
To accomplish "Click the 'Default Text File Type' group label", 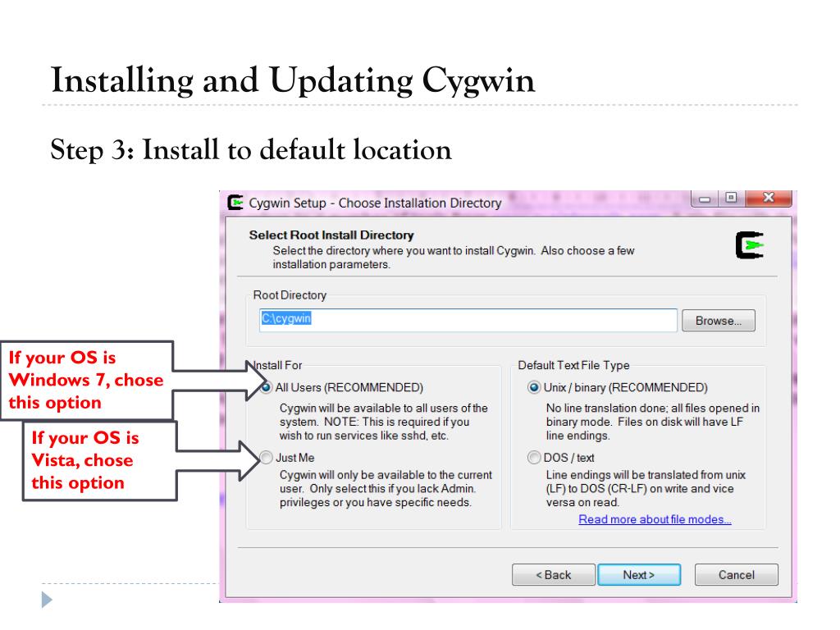I will (x=573, y=365).
